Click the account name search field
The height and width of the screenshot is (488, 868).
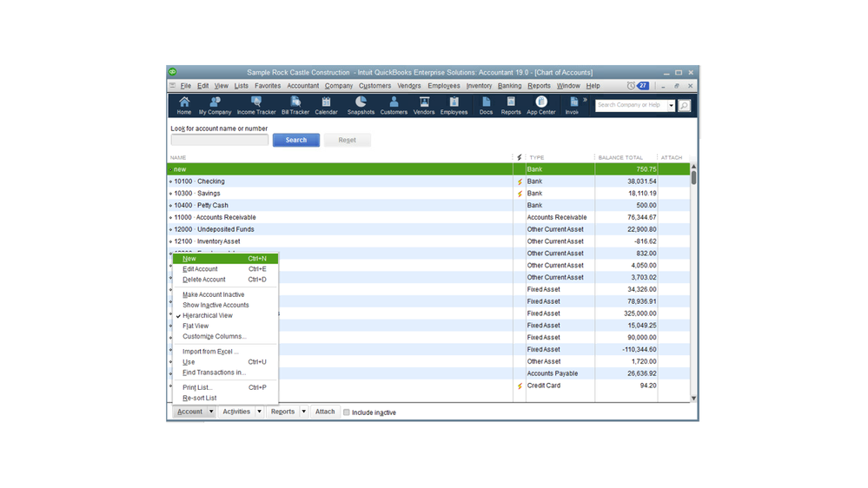pyautogui.click(x=219, y=140)
